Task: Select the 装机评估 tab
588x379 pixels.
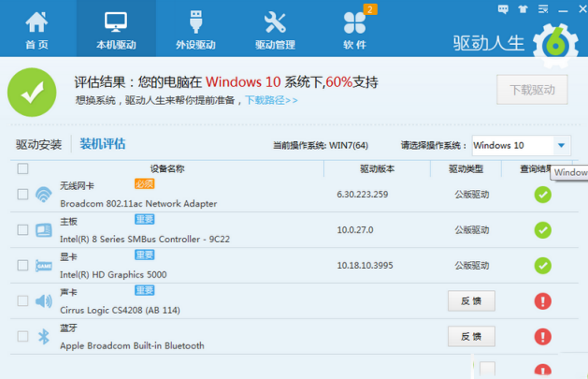Action: pos(103,144)
